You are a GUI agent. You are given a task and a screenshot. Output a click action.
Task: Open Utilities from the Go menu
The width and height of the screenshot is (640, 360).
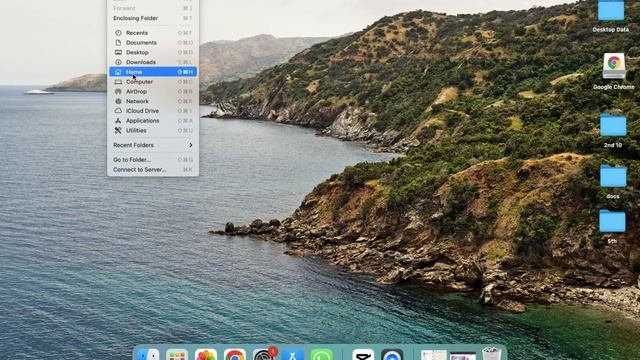(153, 131)
